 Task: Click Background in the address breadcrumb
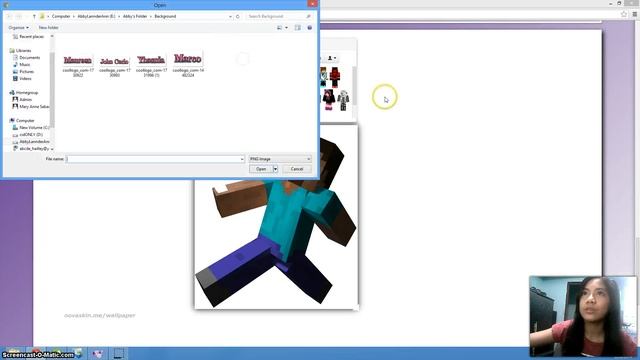165,16
